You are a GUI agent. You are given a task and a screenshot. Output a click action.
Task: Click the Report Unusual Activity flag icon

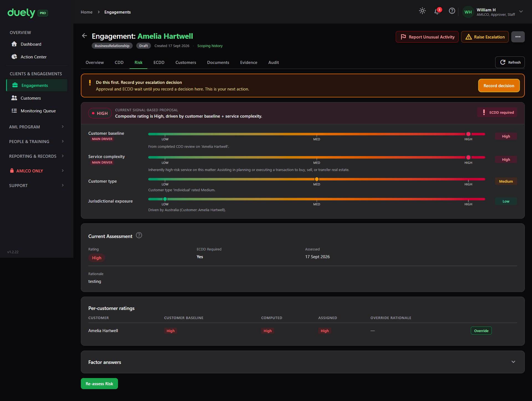(x=403, y=37)
